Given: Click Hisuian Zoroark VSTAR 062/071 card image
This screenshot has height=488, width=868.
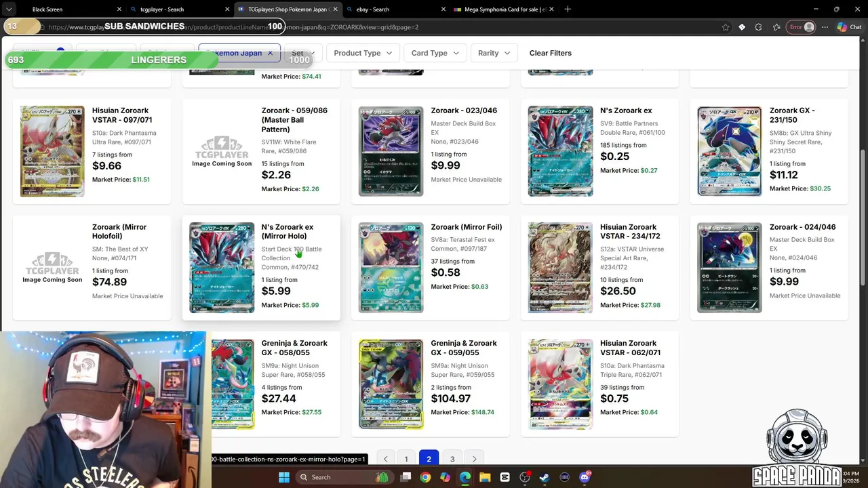Looking at the screenshot, I should (560, 384).
